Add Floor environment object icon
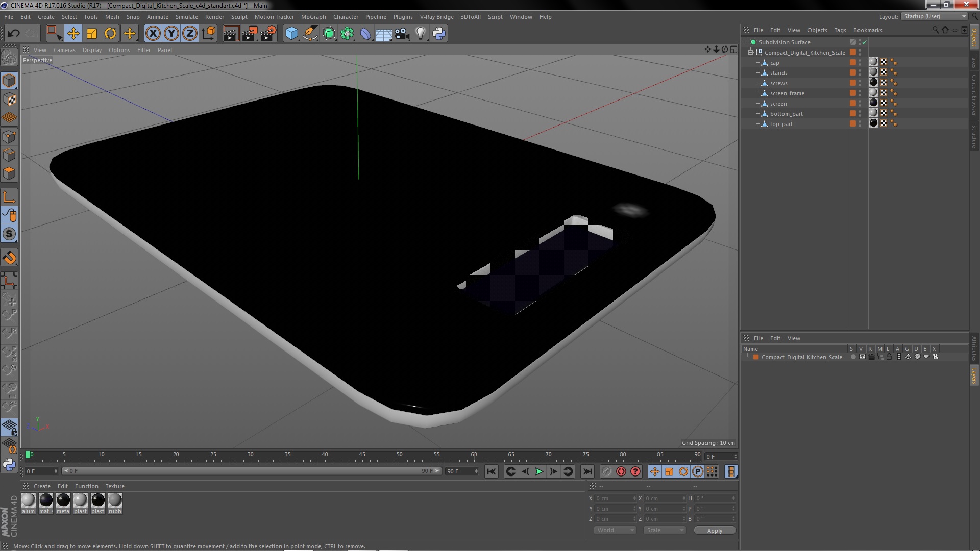 384,34
